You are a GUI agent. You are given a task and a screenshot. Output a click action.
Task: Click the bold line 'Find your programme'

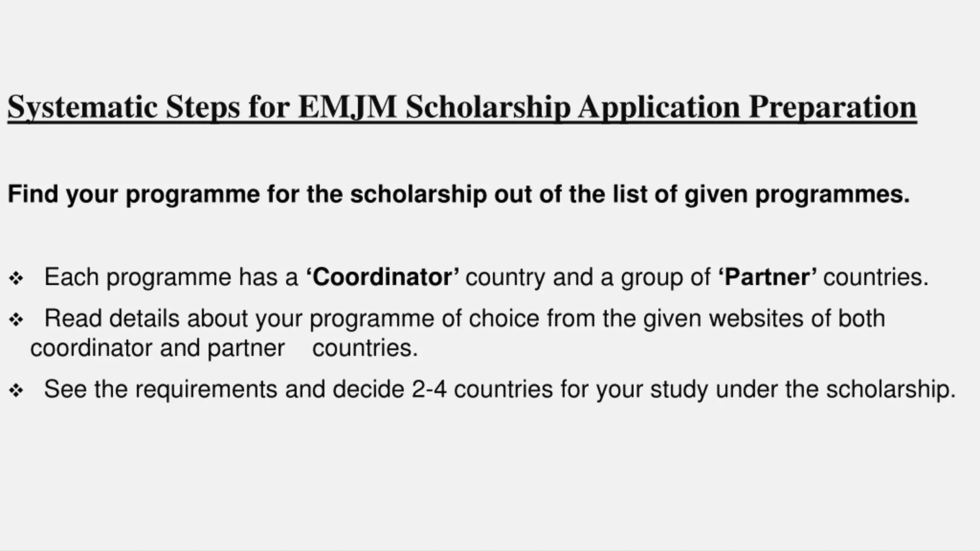tap(459, 194)
